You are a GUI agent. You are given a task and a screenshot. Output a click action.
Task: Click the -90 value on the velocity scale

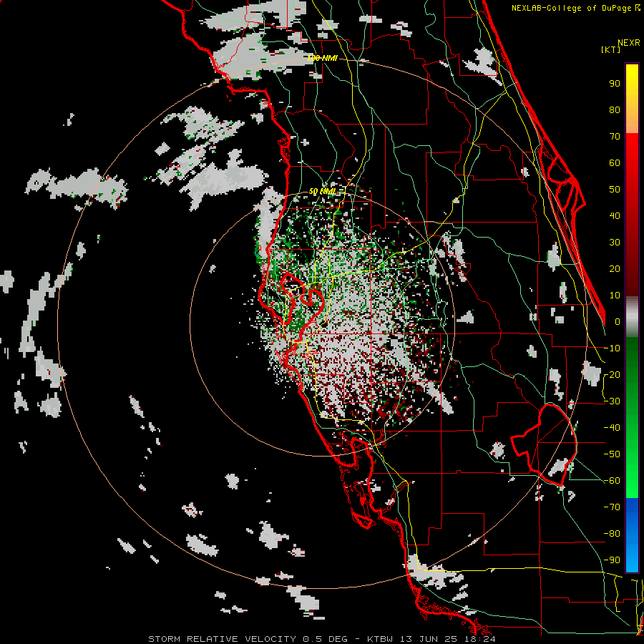pyautogui.click(x=612, y=560)
